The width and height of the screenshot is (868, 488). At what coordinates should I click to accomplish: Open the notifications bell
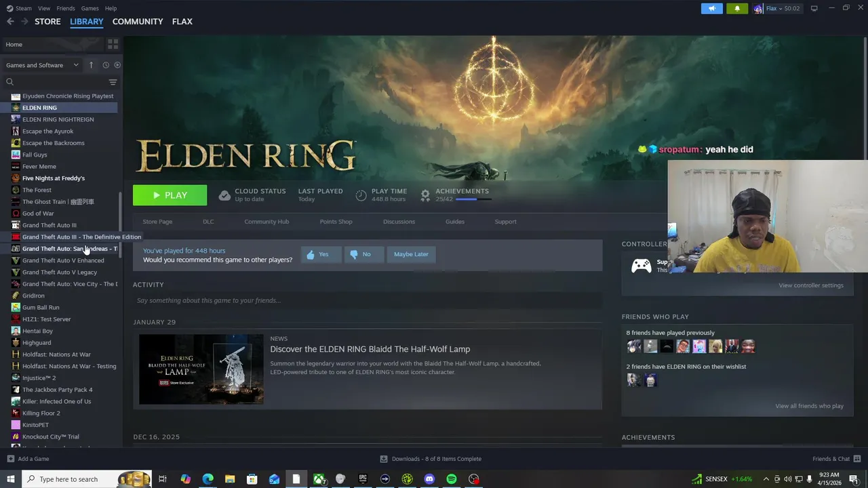coord(737,8)
